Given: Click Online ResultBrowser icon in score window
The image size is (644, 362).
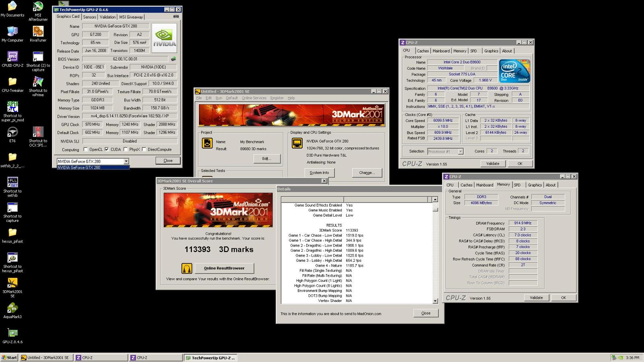Looking at the screenshot, I should coord(187,268).
